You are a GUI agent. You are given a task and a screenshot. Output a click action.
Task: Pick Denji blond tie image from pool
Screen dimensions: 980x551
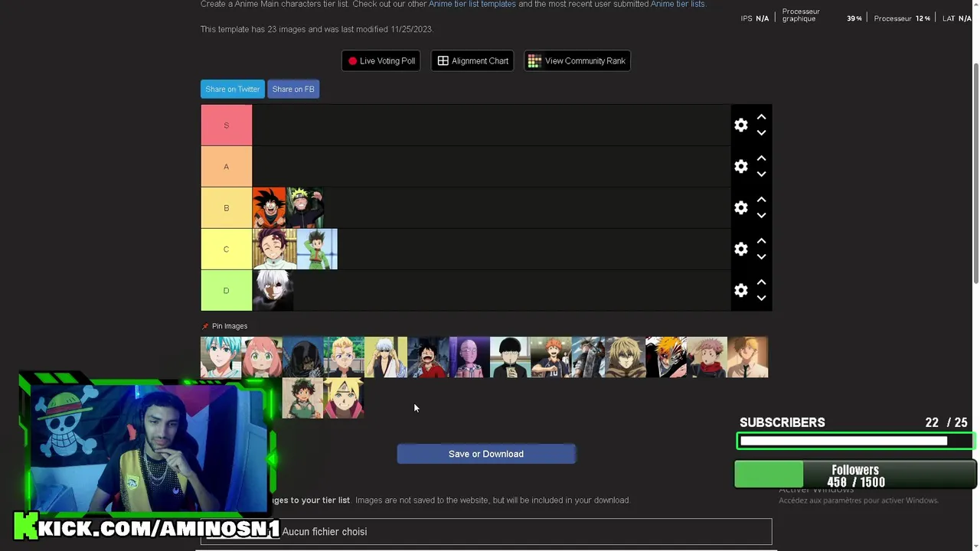[748, 357]
